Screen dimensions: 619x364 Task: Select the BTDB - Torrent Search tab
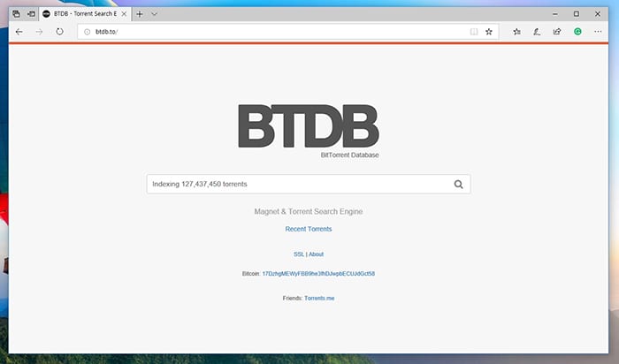point(85,14)
